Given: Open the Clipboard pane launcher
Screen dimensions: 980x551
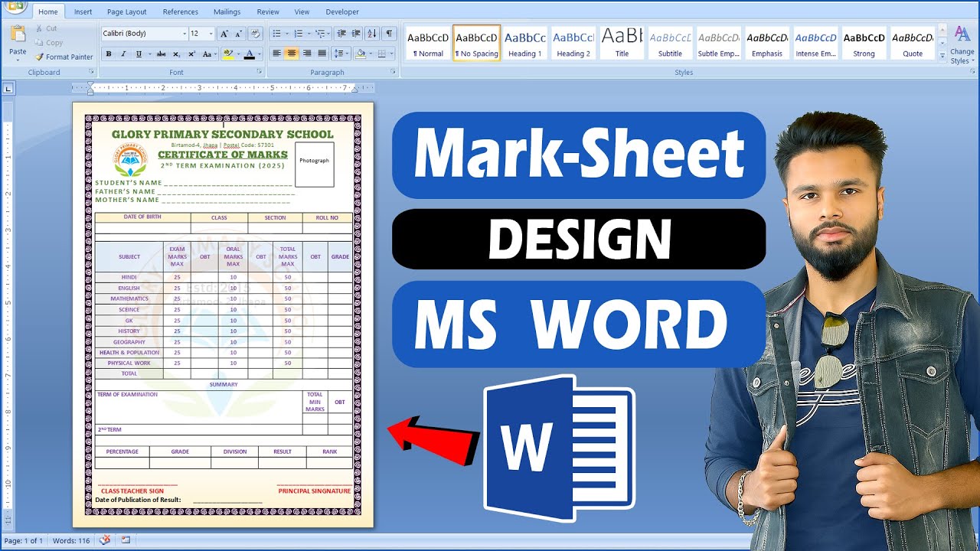Looking at the screenshot, I should [91, 72].
